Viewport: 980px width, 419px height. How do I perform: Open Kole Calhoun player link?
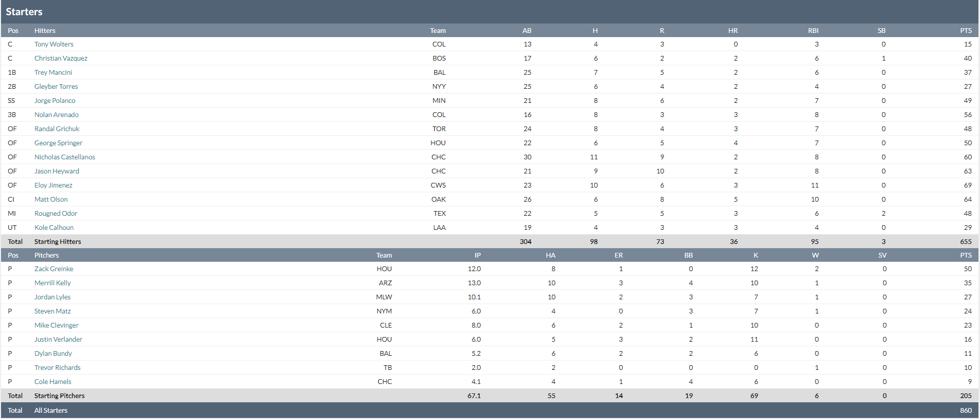tap(54, 228)
